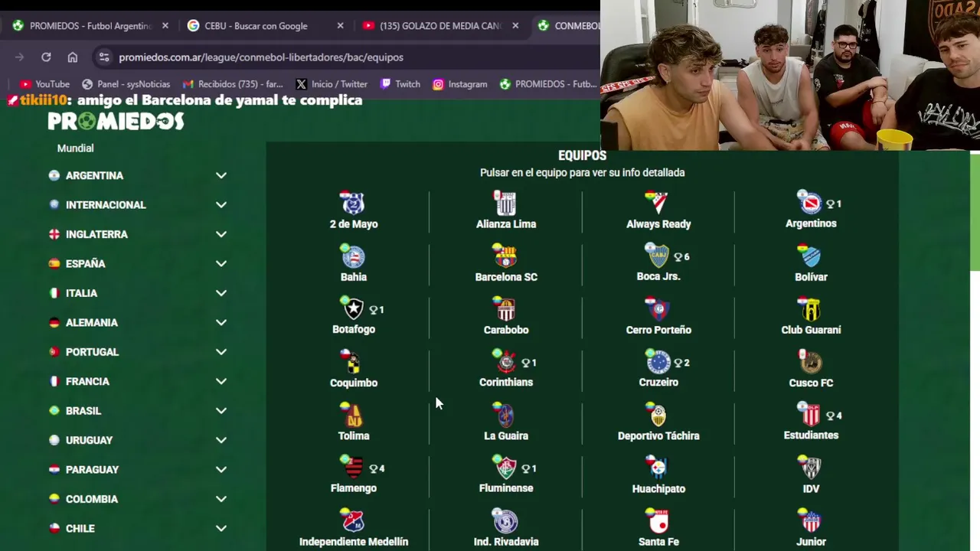Open the Botafogo crest icon
Viewport: 980px width, 551px height.
(x=353, y=308)
